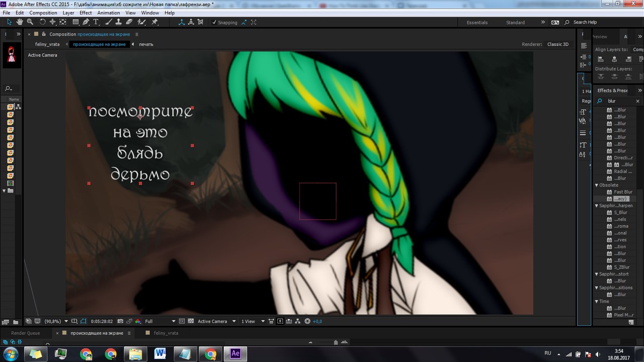Switch to the Render Queue tab

coord(26,333)
